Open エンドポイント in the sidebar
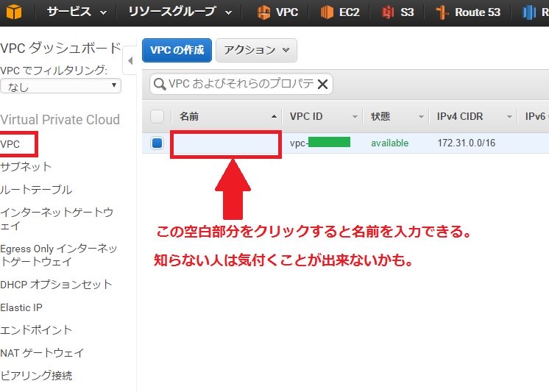This screenshot has width=549, height=392. [x=36, y=330]
